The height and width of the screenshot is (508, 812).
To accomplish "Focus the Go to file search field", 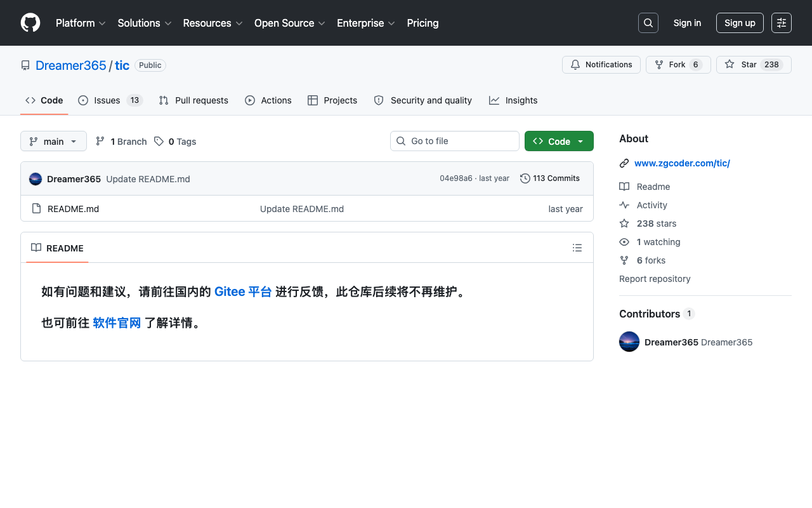I will [455, 141].
